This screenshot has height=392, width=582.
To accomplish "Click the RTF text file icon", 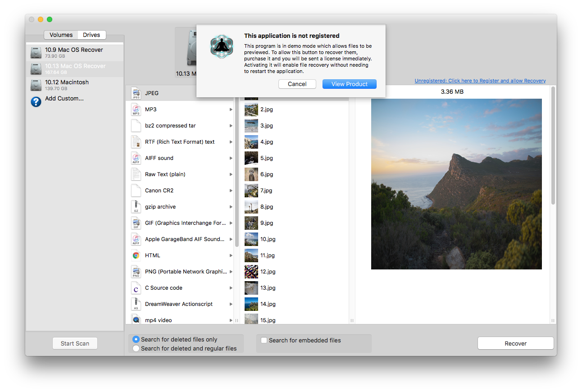I will [x=136, y=142].
